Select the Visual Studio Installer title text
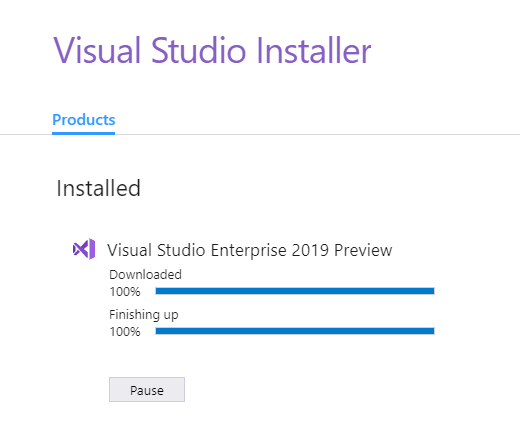 (x=212, y=51)
